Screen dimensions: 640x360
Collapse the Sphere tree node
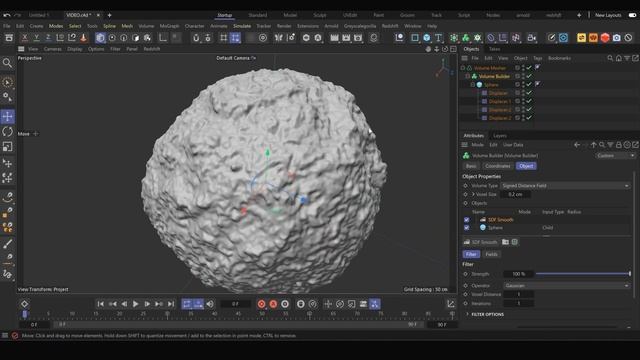(473, 84)
